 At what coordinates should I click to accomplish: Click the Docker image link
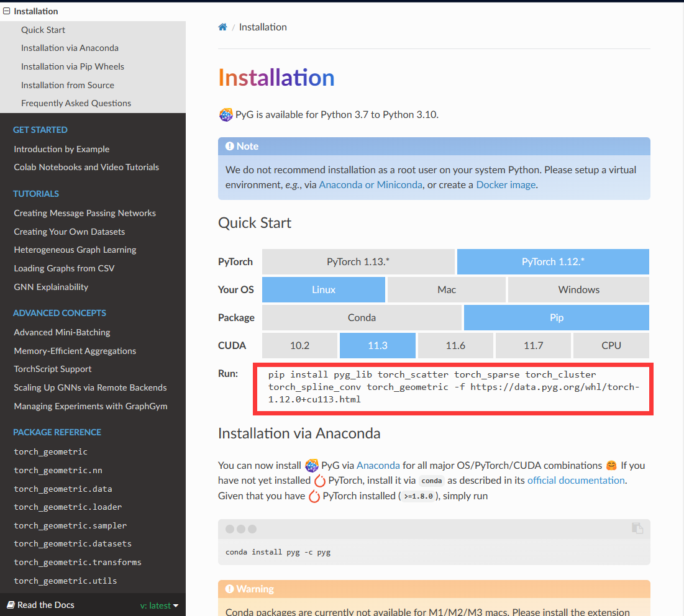506,185
